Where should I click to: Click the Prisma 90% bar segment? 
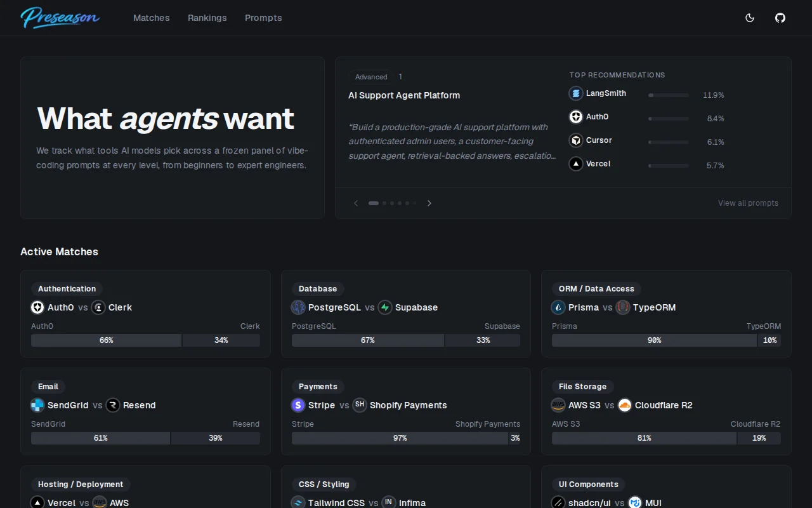tap(655, 340)
